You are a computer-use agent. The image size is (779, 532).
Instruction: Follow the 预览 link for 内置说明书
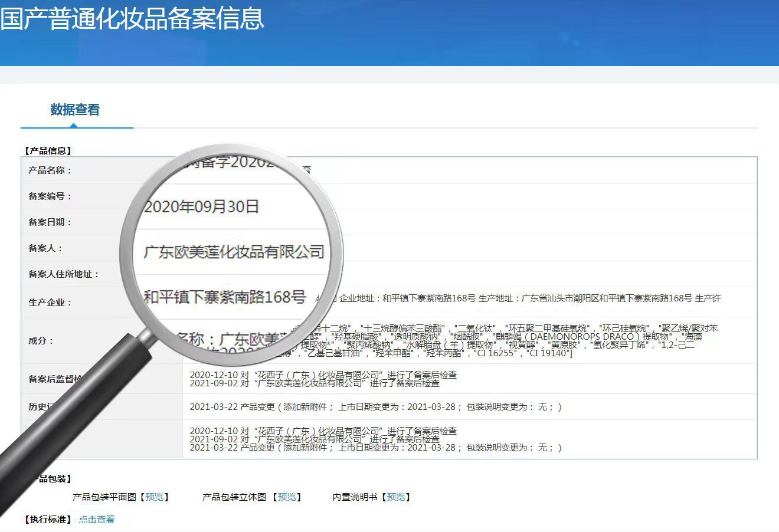pyautogui.click(x=396, y=497)
